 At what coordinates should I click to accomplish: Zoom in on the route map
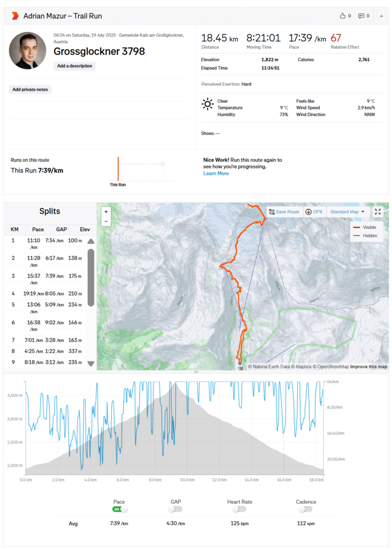coord(106,212)
